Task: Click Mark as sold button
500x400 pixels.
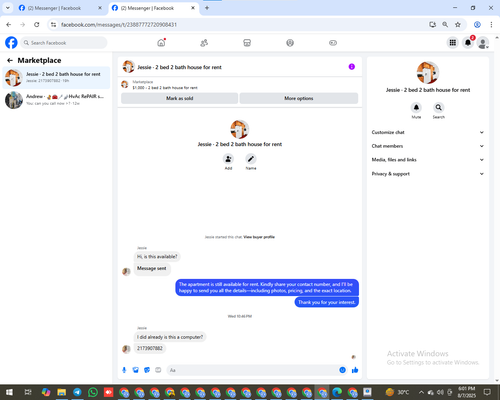Action: click(x=180, y=98)
